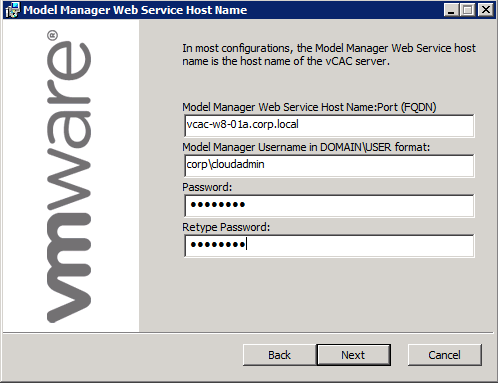The image size is (498, 383).
Task: Click the Host Name:Port (FQDN) field
Action: click(329, 125)
